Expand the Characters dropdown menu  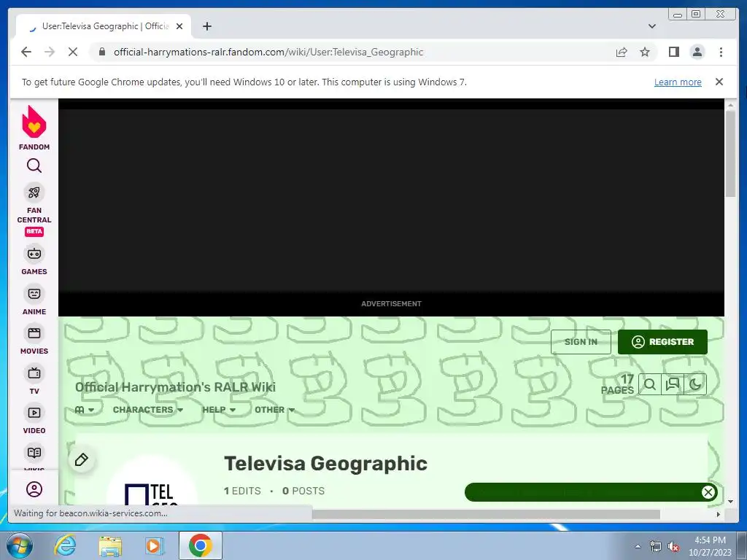point(147,410)
